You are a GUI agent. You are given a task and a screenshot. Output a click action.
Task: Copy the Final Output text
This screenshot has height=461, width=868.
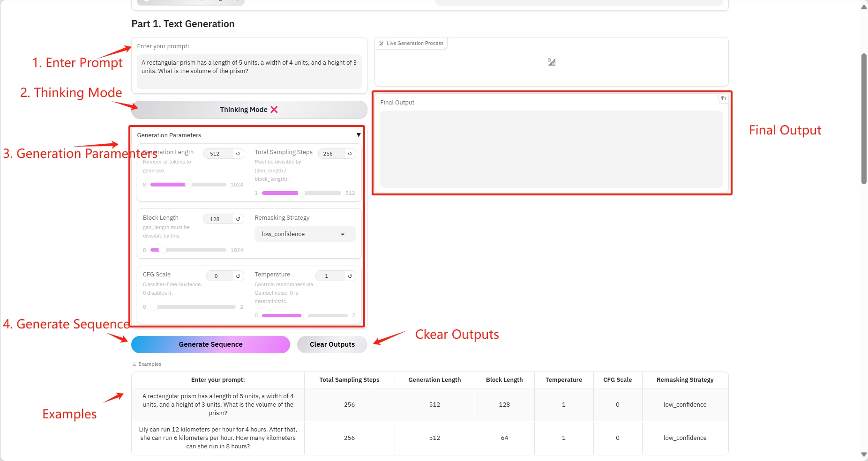point(723,98)
